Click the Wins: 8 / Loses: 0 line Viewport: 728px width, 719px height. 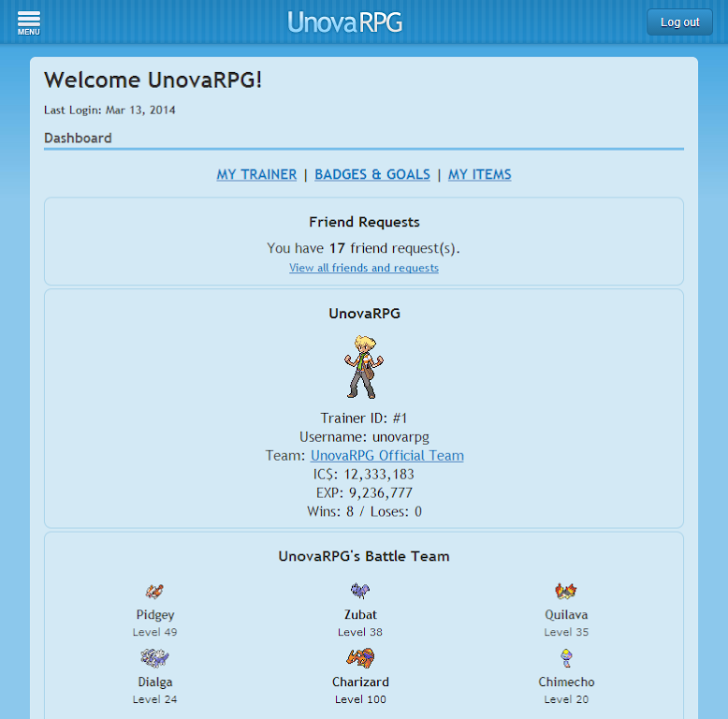pos(364,512)
